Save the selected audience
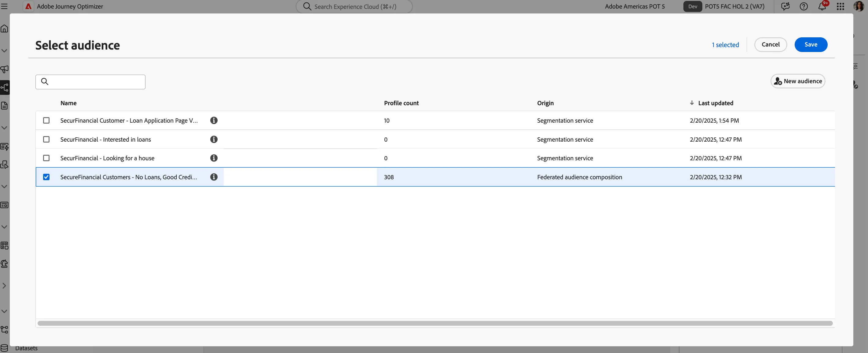Screen dimensions: 868x353 (x=811, y=44)
